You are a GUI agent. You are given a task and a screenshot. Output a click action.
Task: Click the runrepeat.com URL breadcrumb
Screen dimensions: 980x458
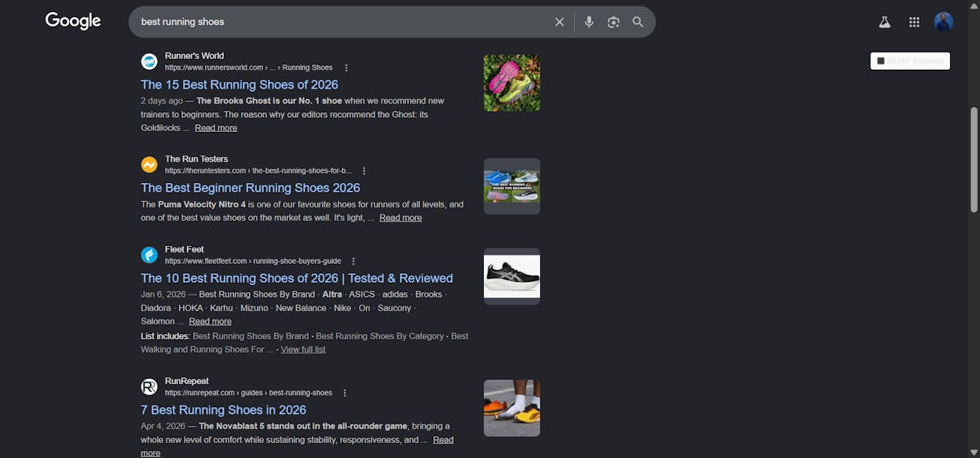(248, 393)
